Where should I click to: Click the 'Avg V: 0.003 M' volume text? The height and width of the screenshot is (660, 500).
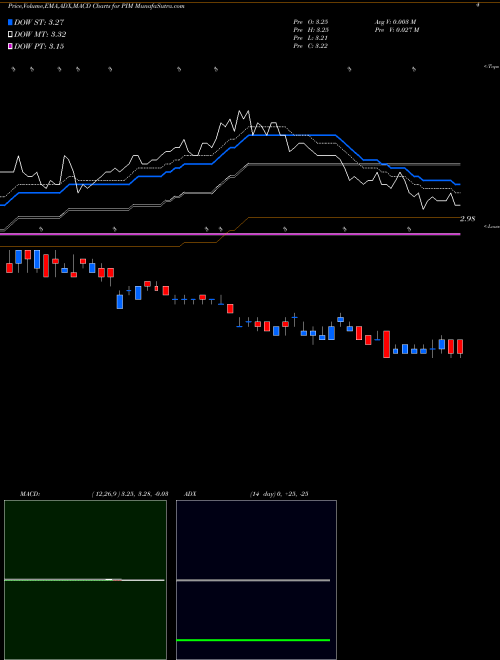(395, 21)
